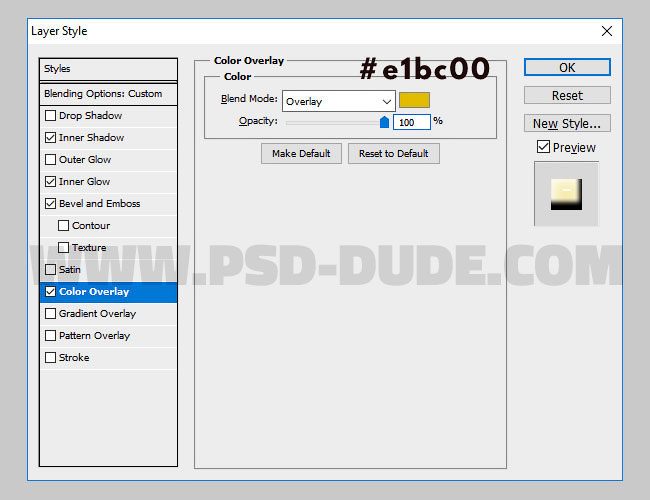Open Outer Glow settings row

pyautogui.click(x=108, y=160)
